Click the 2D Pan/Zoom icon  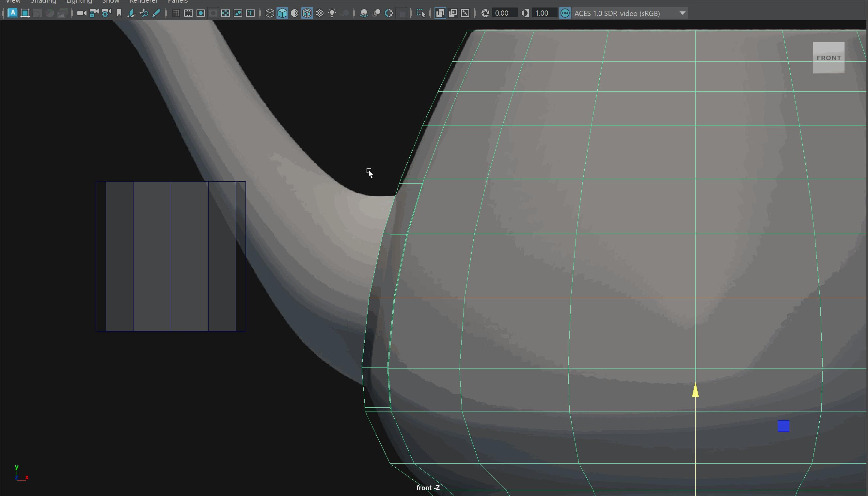[x=144, y=13]
